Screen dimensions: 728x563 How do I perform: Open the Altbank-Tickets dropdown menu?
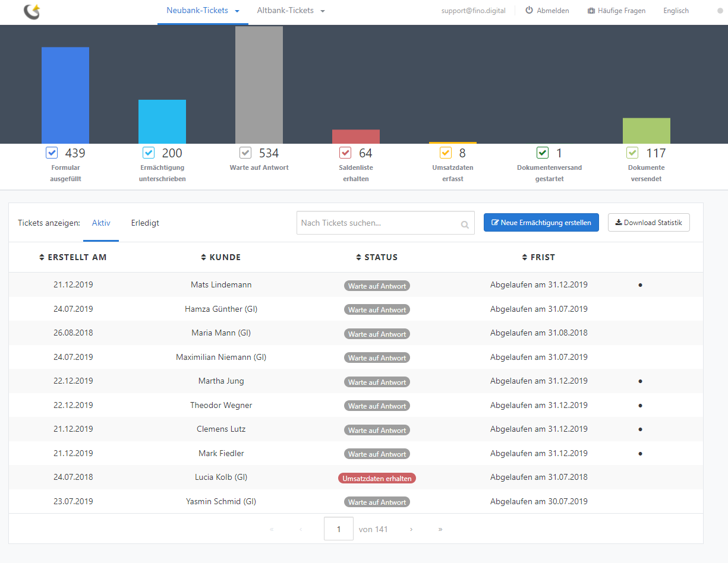(323, 11)
